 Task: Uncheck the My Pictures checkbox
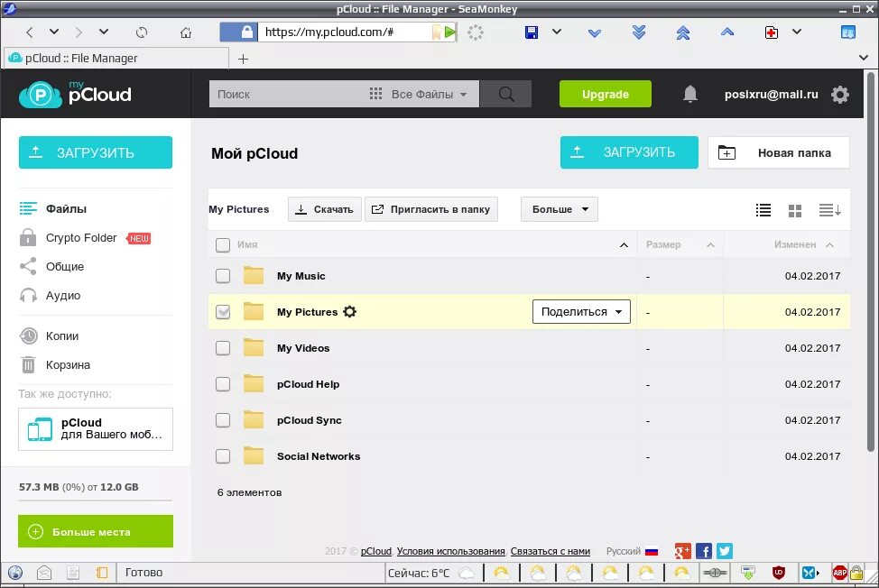(x=223, y=312)
